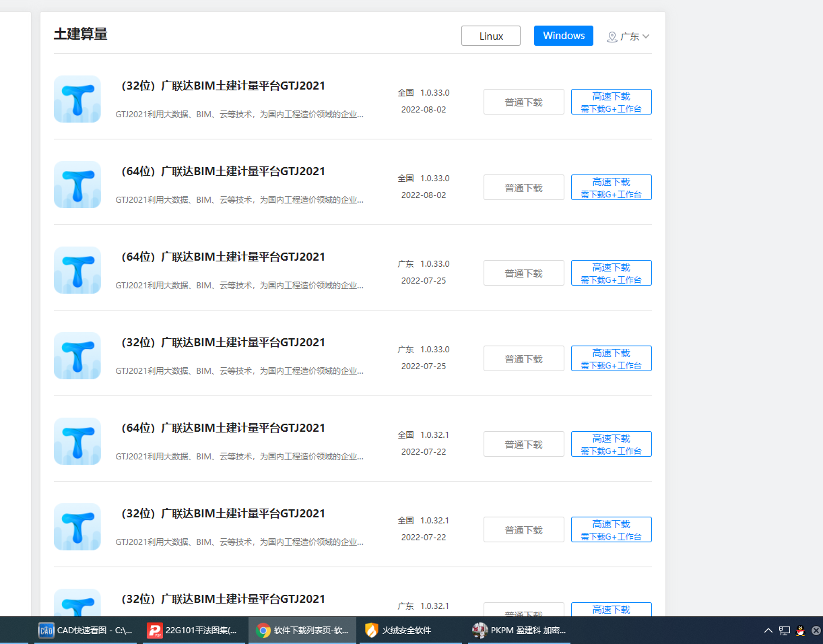This screenshot has height=644, width=823.
Task: Click 高速下载 for 32位 全国 1.0.32.1
Action: tap(612, 529)
